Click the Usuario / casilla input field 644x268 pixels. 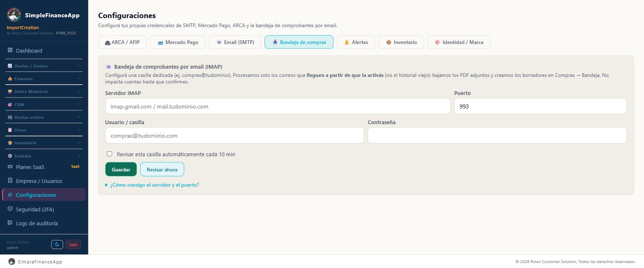click(x=235, y=135)
